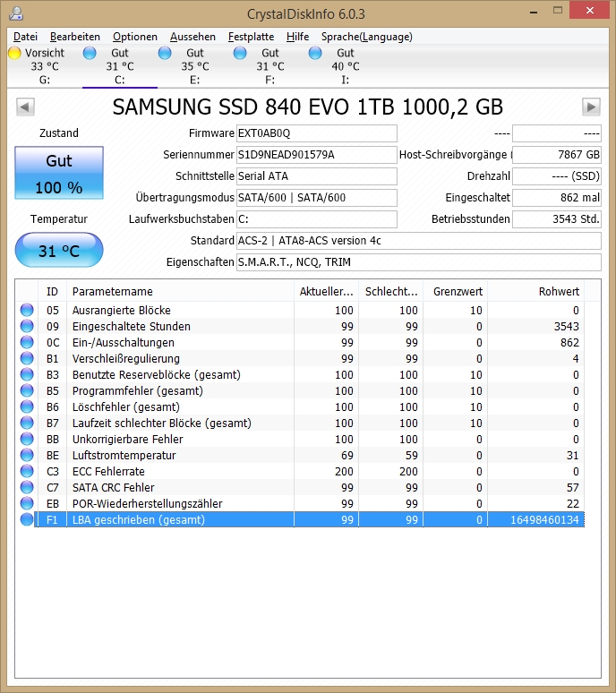Click status orb of Eingeschaltete Stunden row
This screenshot has width=616, height=693.
(27, 326)
